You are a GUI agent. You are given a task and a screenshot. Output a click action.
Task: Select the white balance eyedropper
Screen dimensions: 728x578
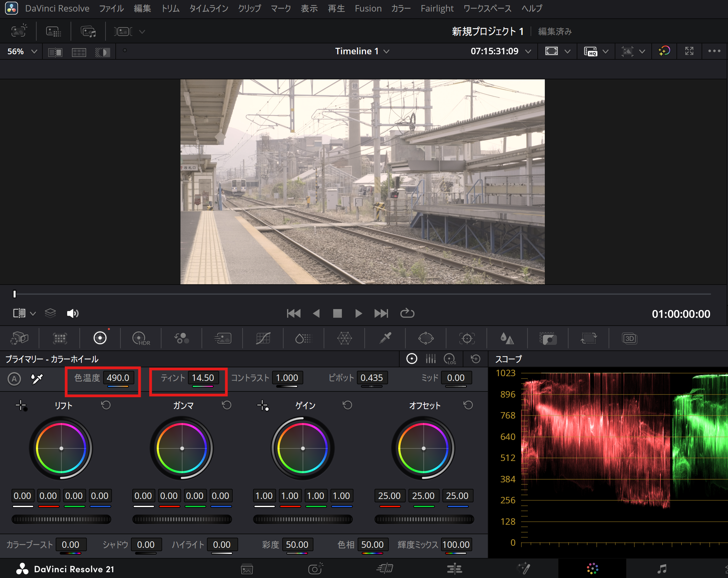(37, 379)
